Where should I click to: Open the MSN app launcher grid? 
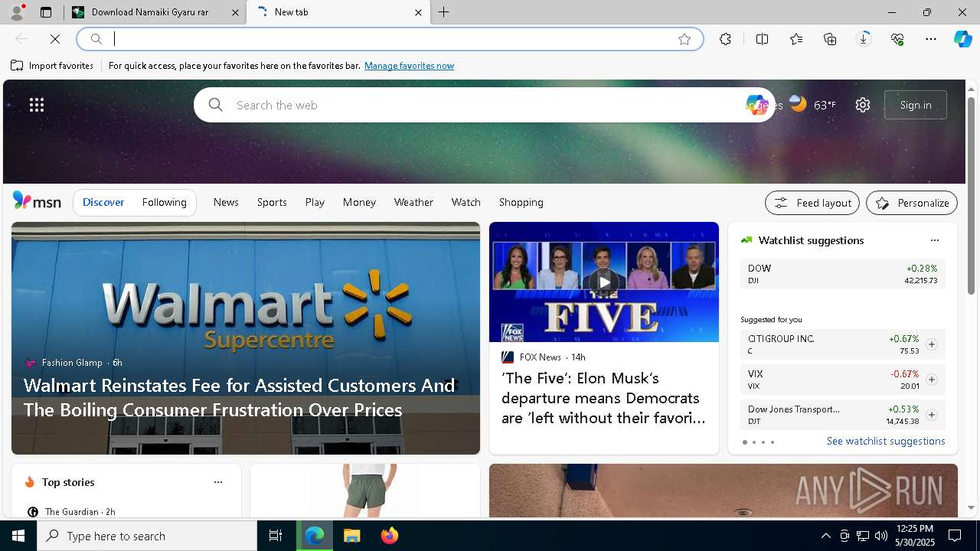coord(37,105)
